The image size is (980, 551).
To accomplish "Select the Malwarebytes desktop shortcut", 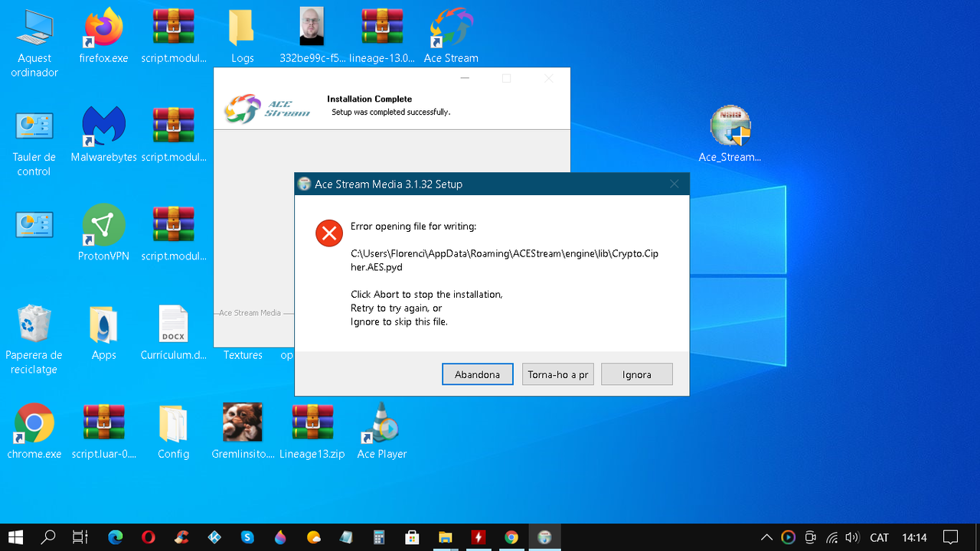I will [x=103, y=135].
